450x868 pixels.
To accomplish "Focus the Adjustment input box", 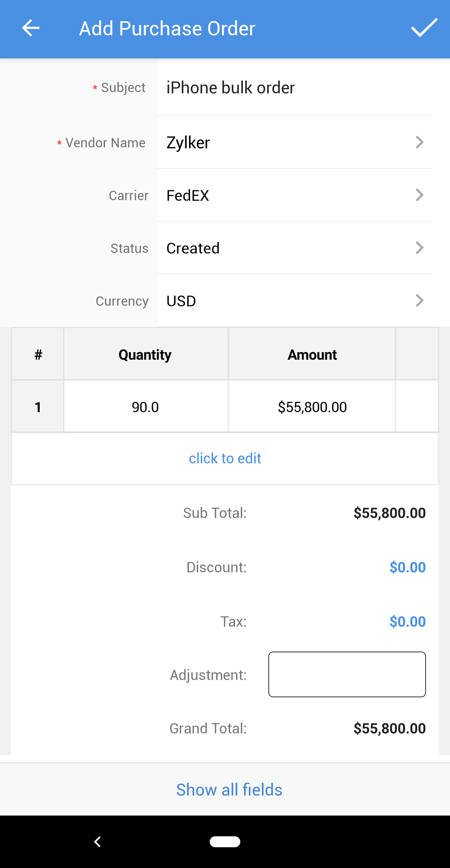I will pyautogui.click(x=347, y=674).
